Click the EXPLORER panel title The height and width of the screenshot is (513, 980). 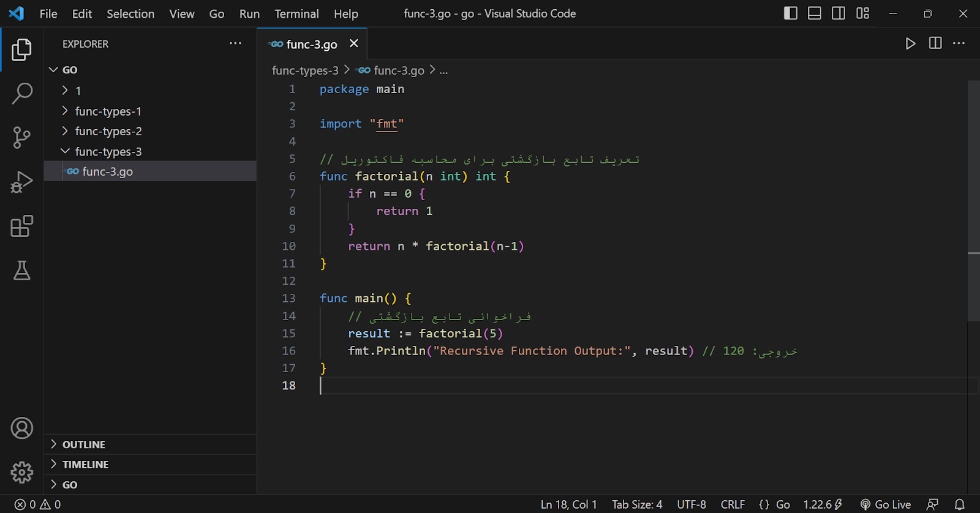[85, 44]
